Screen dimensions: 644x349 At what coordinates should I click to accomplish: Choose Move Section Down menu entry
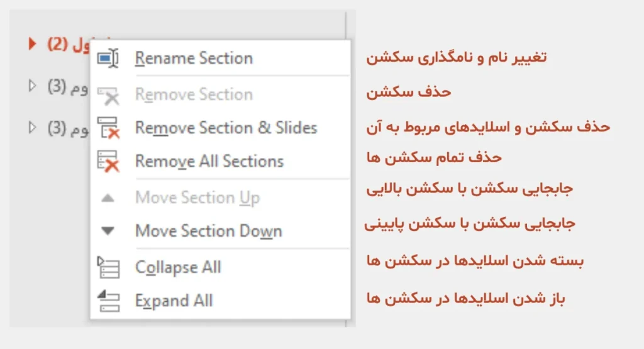208,231
